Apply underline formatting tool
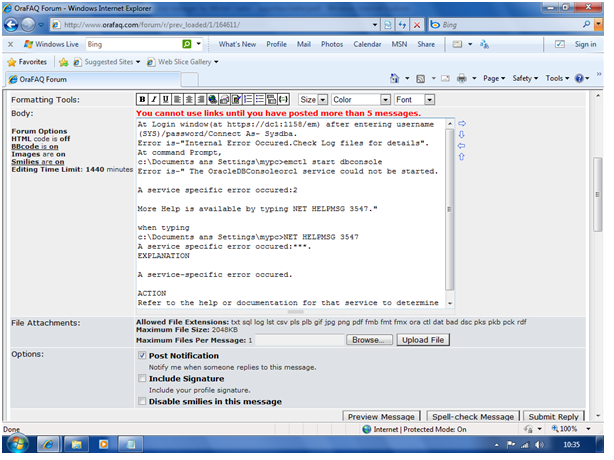The width and height of the screenshot is (614, 460). [x=164, y=100]
